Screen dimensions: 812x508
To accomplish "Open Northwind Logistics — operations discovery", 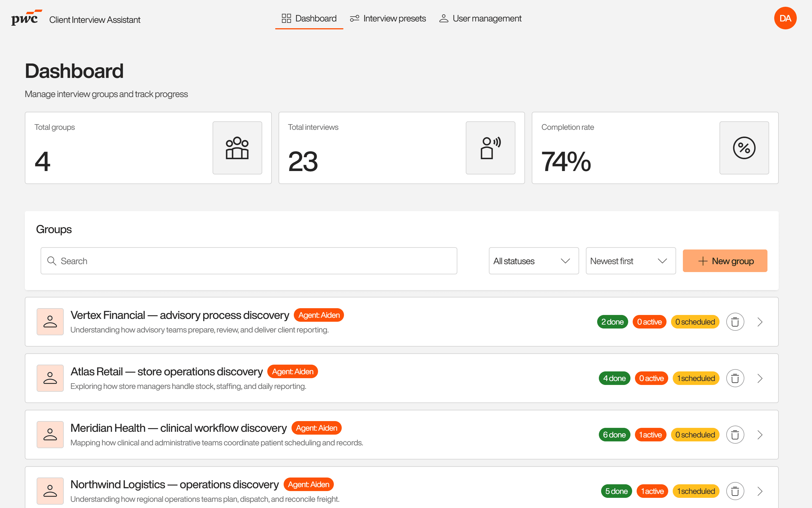I will [x=175, y=485].
